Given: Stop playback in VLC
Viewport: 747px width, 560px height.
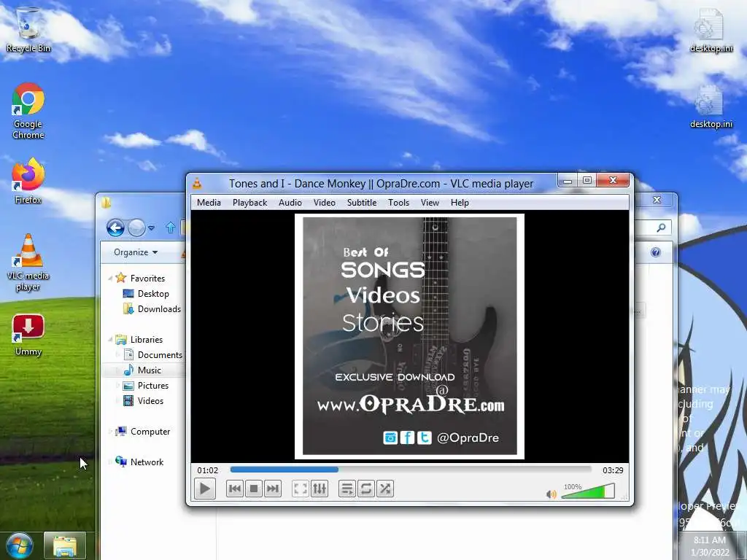Looking at the screenshot, I should coord(253,489).
